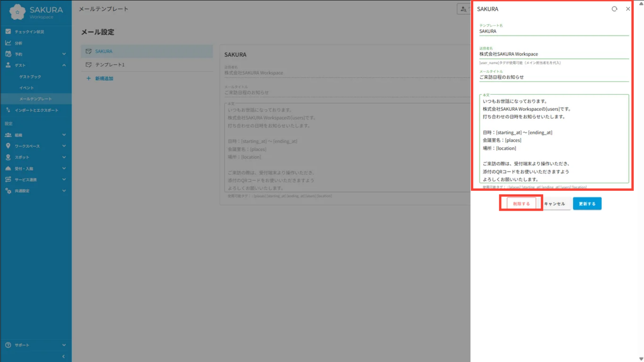Viewport: 644px width, 362px height.
Task: Click the メールテンプレート title in top bar
Action: point(103,9)
